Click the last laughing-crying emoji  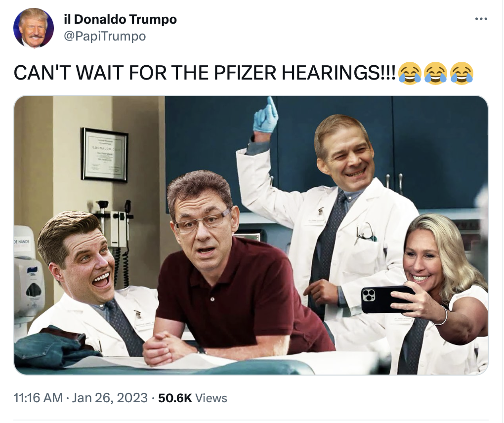point(462,73)
